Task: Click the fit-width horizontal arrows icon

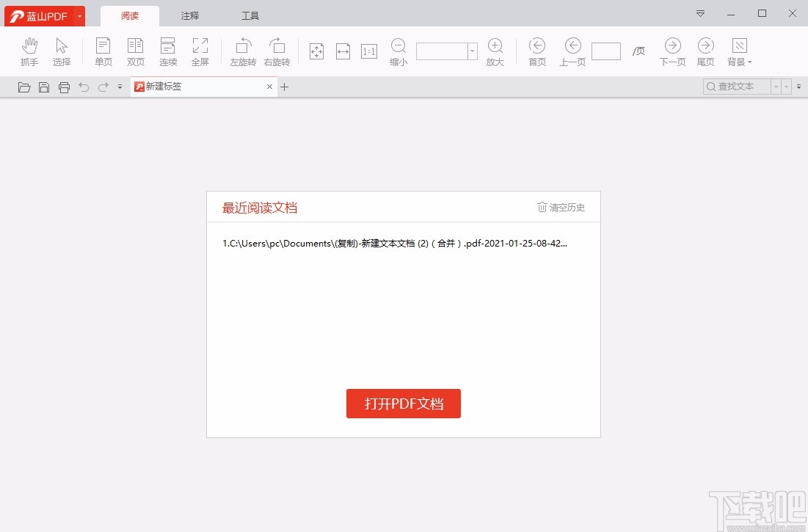Action: pyautogui.click(x=343, y=51)
